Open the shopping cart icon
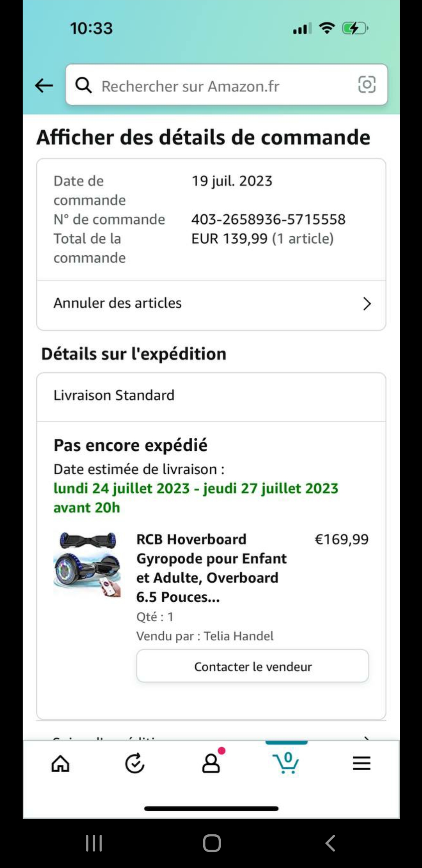 click(x=286, y=762)
